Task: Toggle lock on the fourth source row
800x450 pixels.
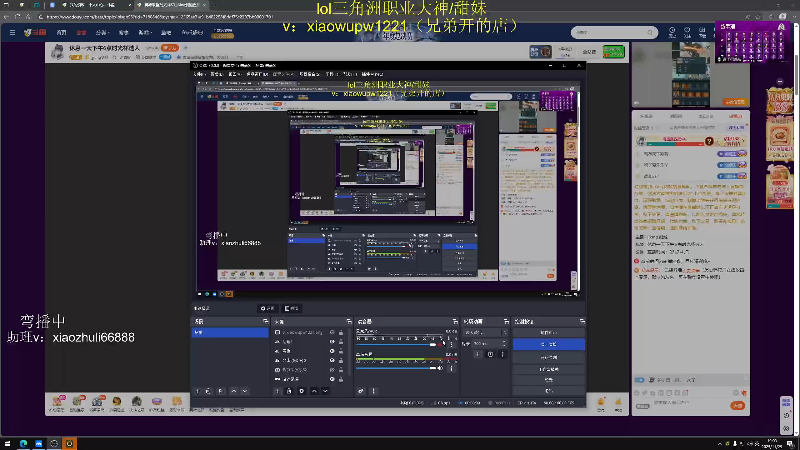Action: point(341,360)
